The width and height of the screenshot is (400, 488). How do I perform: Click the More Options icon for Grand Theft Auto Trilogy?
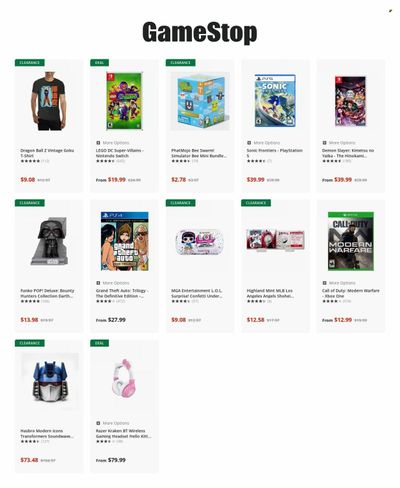click(x=98, y=283)
